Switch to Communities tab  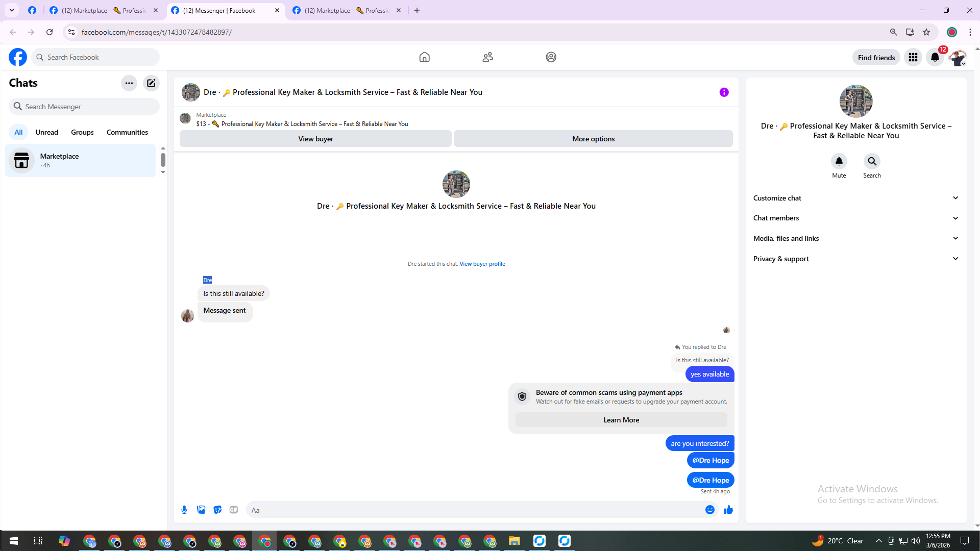point(127,132)
